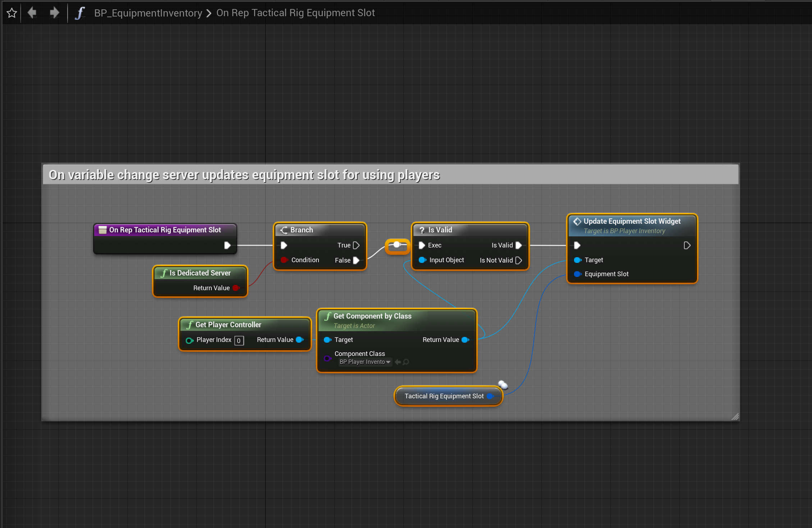Click the comment box resize handle
812x528 pixels.
735,417
